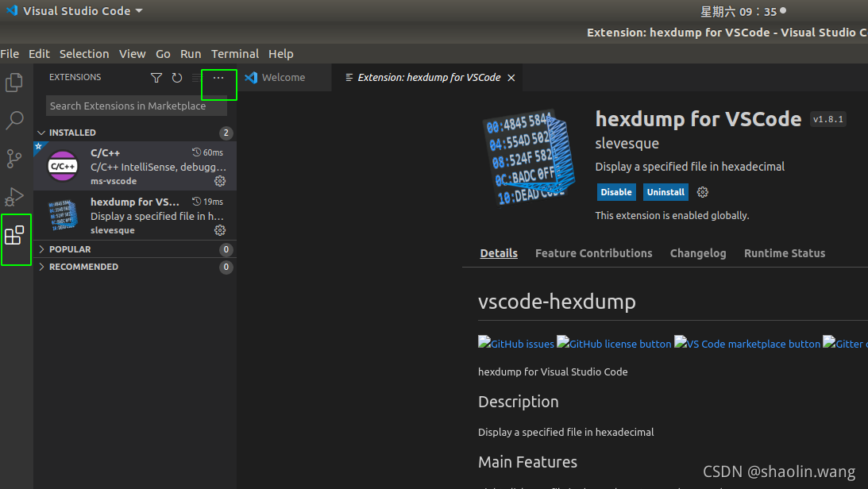Switch to the Changelog tab
Screen dimensions: 868x489
(x=697, y=253)
